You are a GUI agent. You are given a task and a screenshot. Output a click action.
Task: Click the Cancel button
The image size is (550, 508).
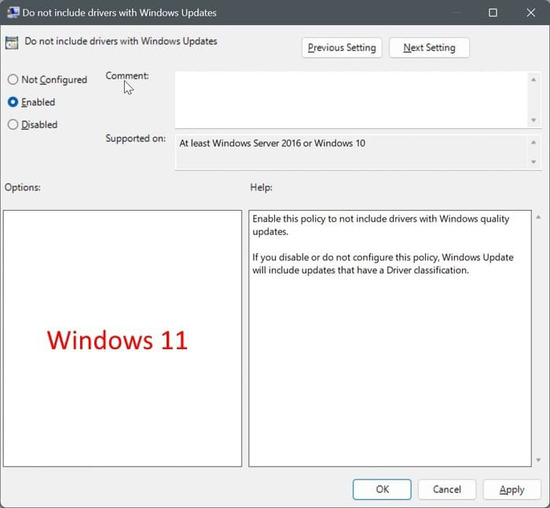tap(447, 489)
